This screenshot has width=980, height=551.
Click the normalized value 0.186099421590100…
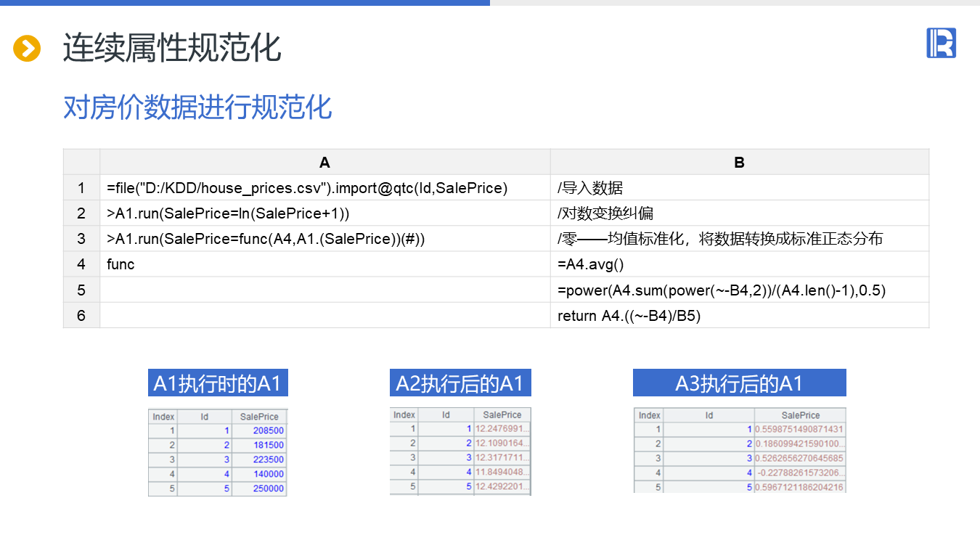[x=800, y=444]
